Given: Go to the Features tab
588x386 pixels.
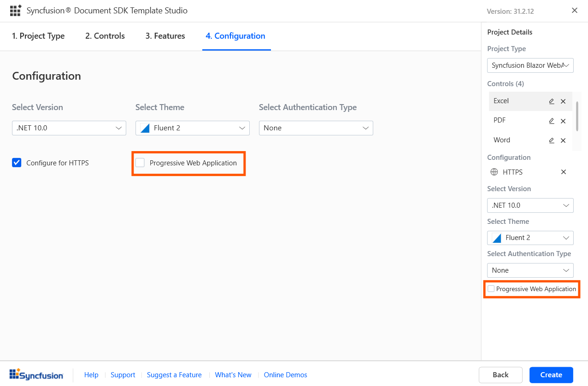Looking at the screenshot, I should click(x=165, y=36).
